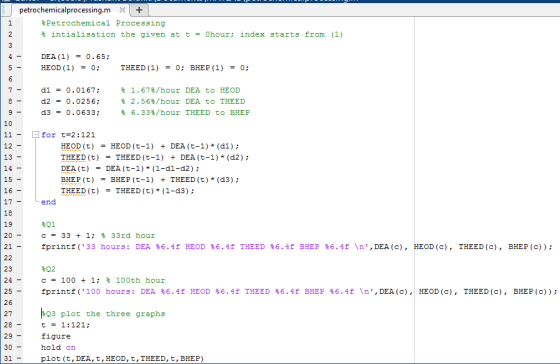Click breakpoint dash beside line 12

[19, 146]
